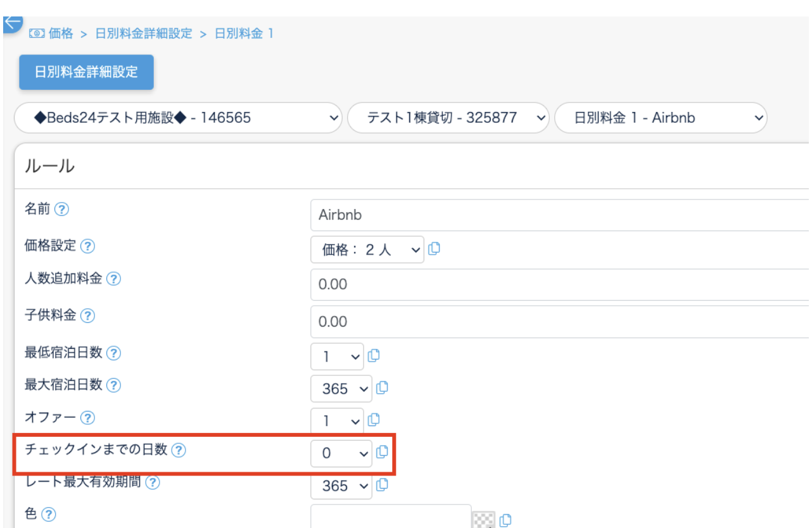Click copy icon beside チェックインまでの日数 dropdown
This screenshot has height=528, width=812.
(381, 452)
